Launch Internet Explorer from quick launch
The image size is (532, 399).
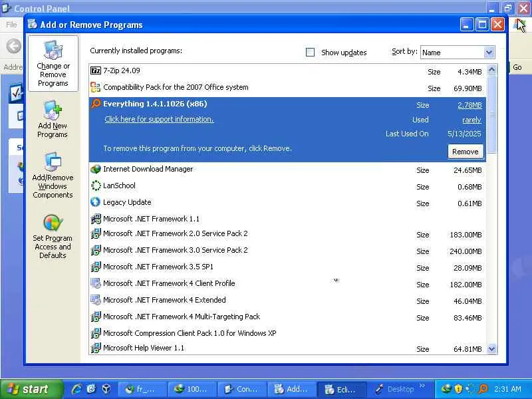tap(76, 389)
